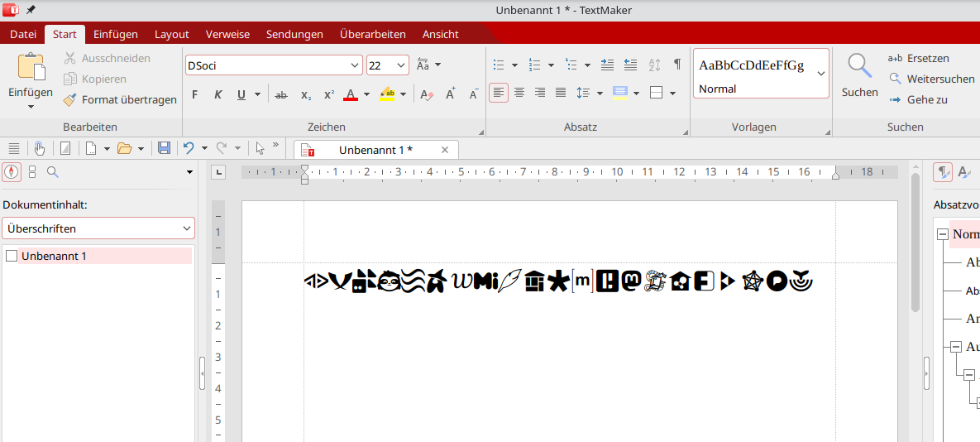
Task: Open the Einfügen ribbon tab
Action: (x=116, y=34)
